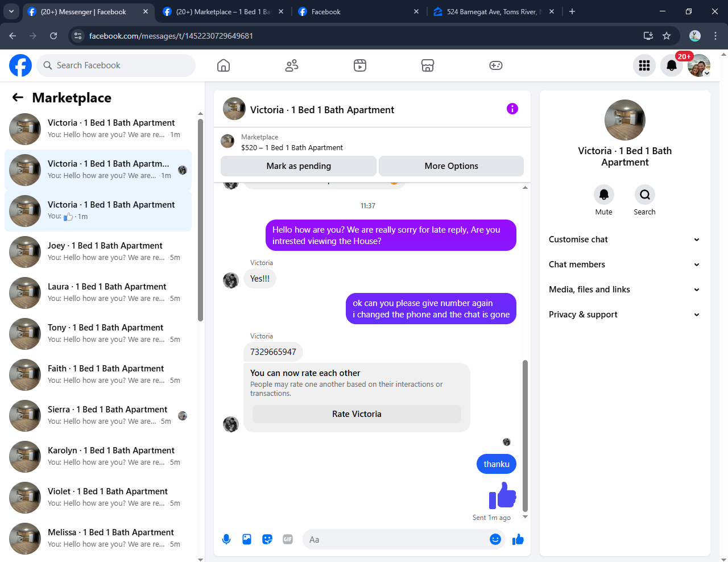Switch to Marketplace – 1 Bed 1 Bath tab
This screenshot has height=562, width=728.
point(223,11)
